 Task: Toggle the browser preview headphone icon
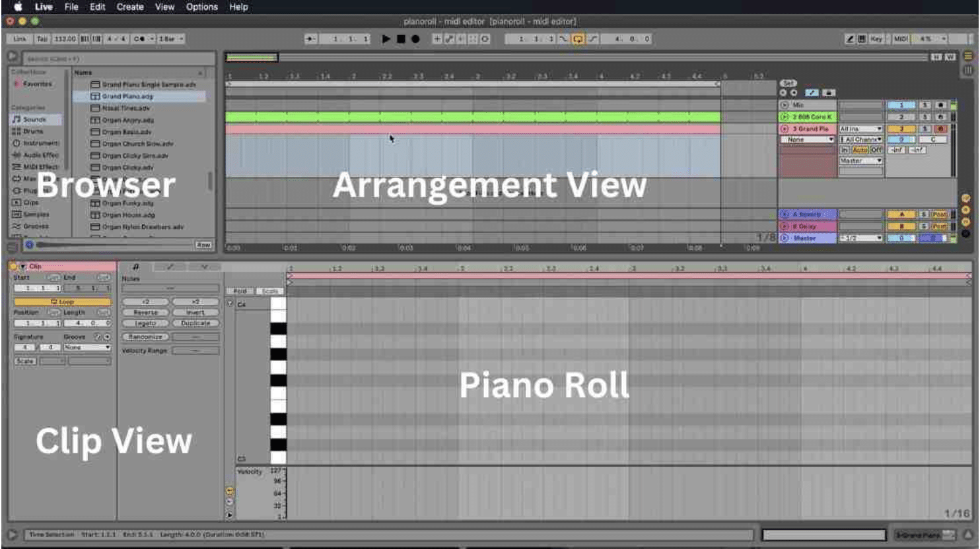pos(29,245)
